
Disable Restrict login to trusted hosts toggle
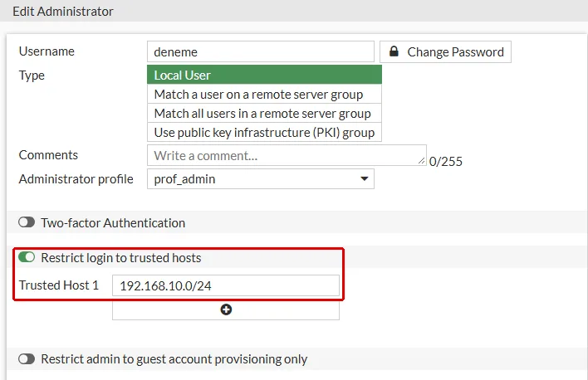click(x=27, y=257)
